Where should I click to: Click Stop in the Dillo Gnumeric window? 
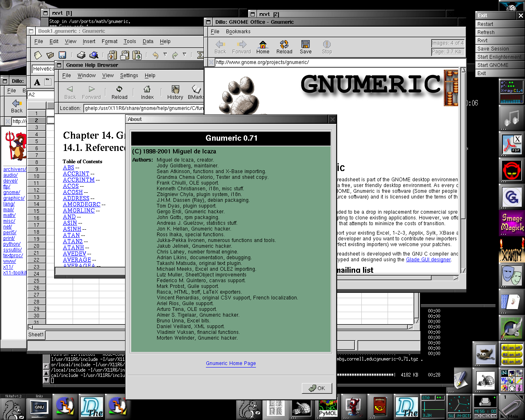pyautogui.click(x=327, y=47)
